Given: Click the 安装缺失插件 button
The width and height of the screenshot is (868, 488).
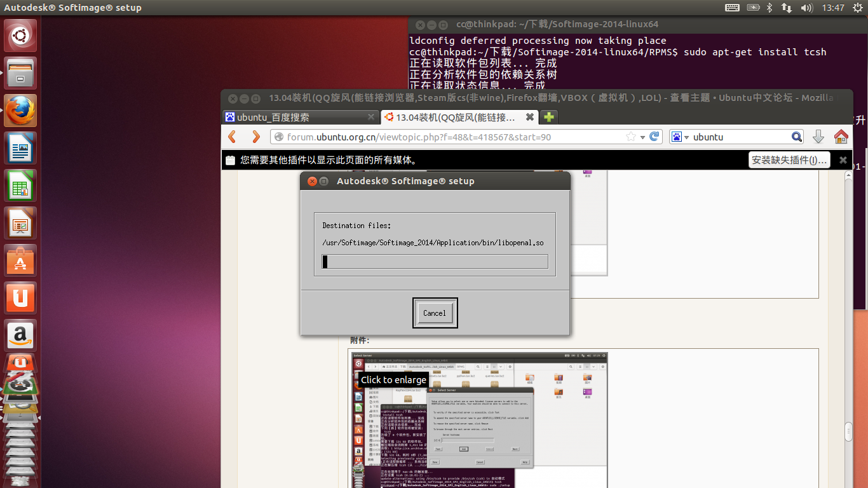Looking at the screenshot, I should pyautogui.click(x=790, y=160).
